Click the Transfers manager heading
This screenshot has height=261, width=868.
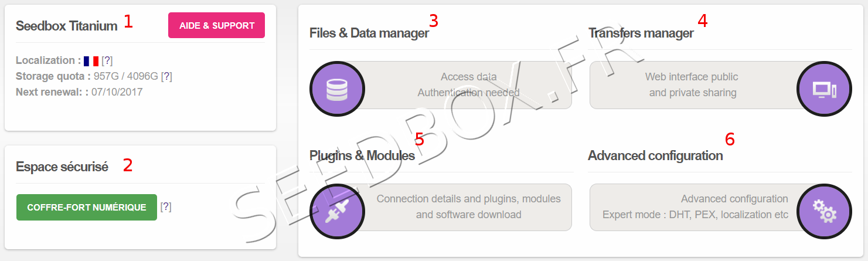coord(641,33)
